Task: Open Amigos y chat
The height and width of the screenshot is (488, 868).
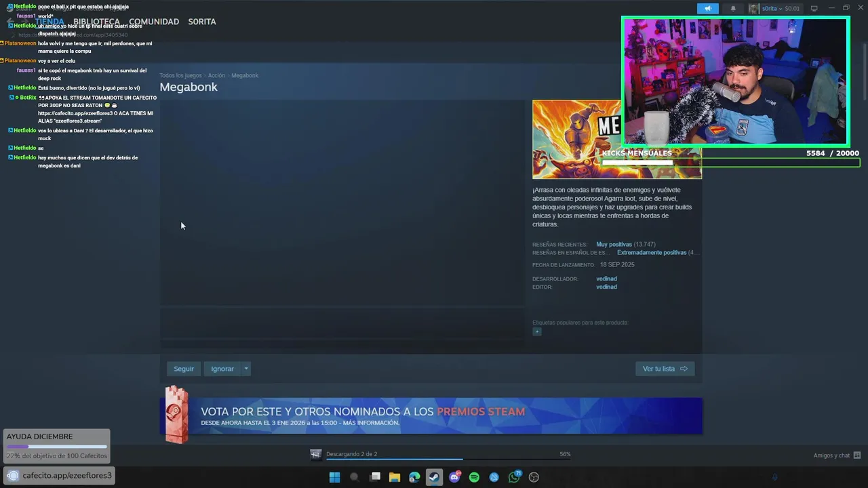Action: [837, 455]
